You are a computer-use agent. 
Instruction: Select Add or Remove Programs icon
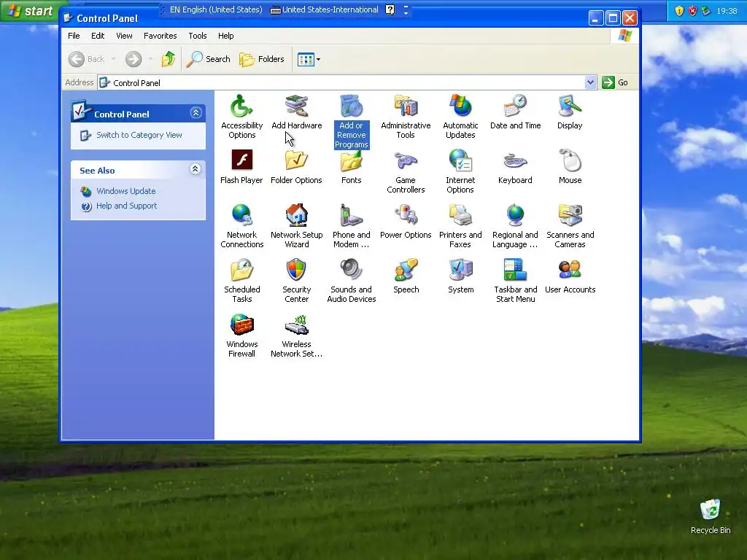coord(352,121)
